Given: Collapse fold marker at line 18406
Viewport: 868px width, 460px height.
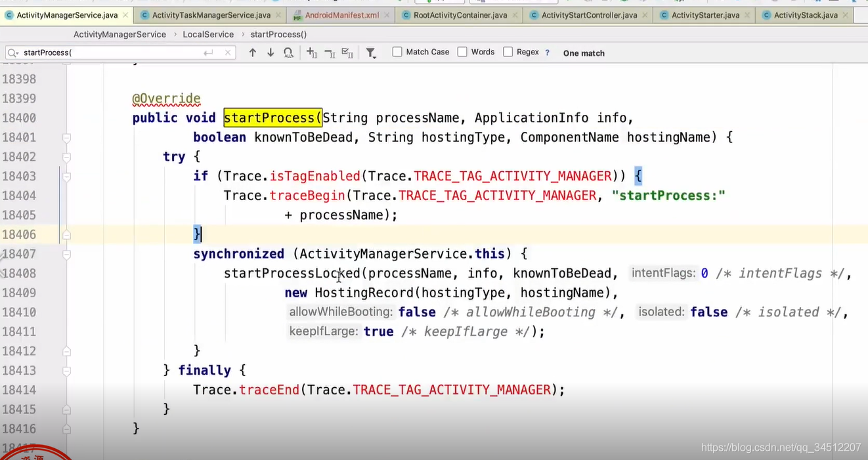Looking at the screenshot, I should pyautogui.click(x=66, y=234).
